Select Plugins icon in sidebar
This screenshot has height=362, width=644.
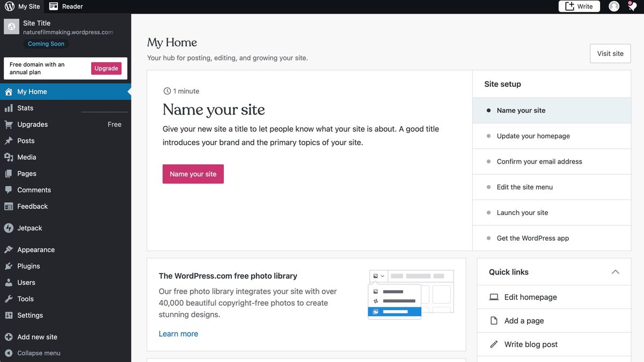click(x=9, y=266)
